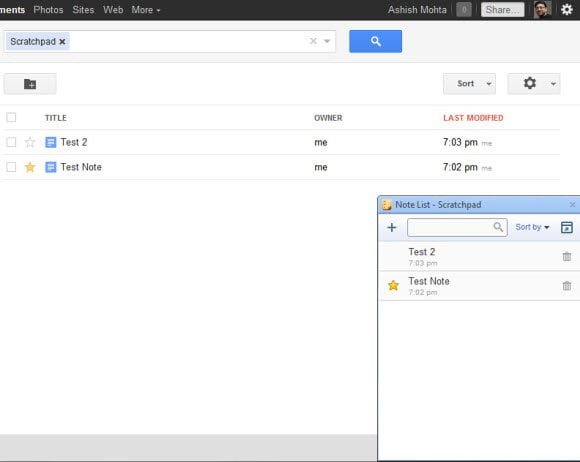
Task: Open Ashish Mohta's profile photo
Action: click(x=543, y=10)
